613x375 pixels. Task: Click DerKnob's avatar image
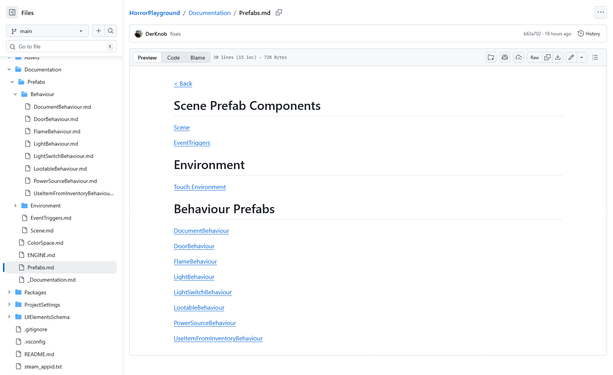[x=138, y=34]
